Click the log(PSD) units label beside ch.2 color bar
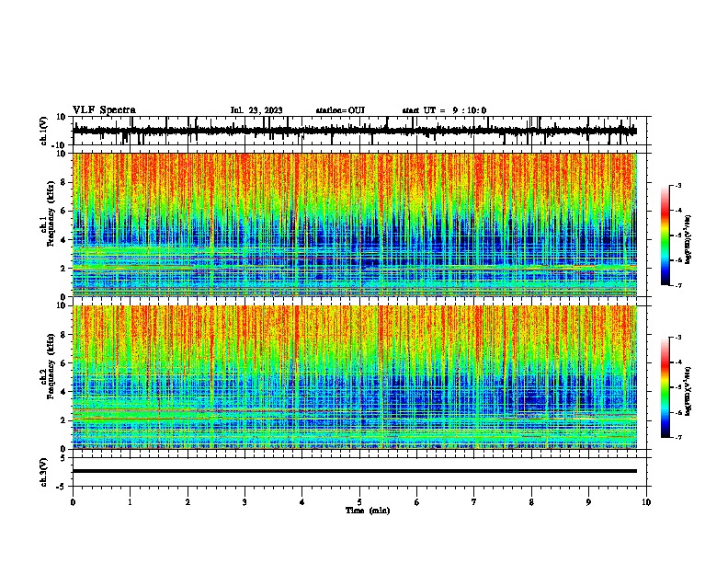 click(688, 391)
